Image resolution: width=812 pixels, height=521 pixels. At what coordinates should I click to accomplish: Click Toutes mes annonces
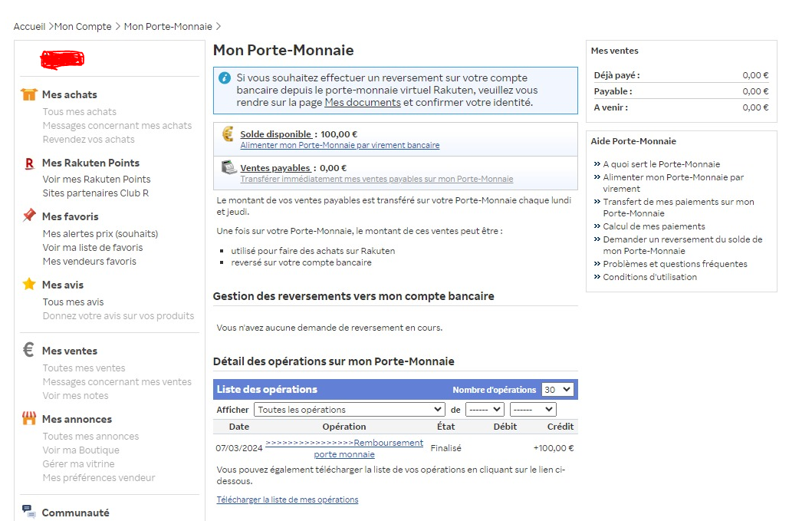tap(90, 437)
